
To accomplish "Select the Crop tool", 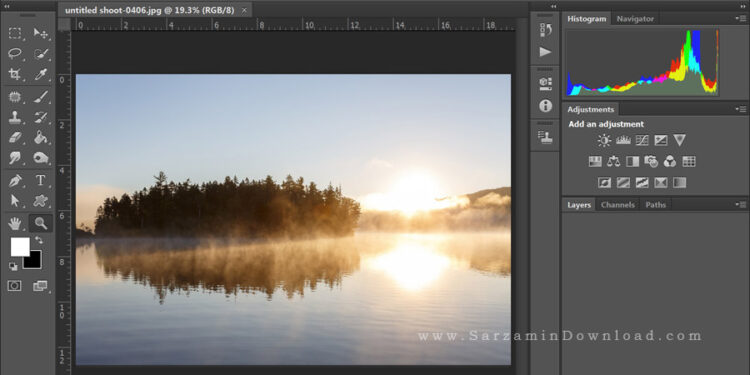I will pos(15,74).
